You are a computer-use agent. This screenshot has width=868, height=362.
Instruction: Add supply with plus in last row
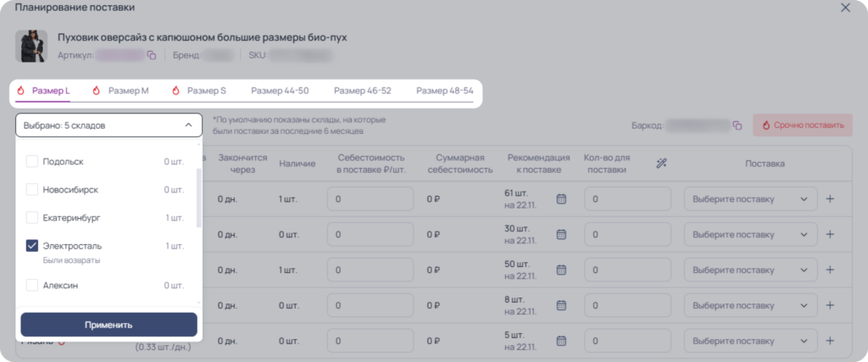(x=830, y=341)
